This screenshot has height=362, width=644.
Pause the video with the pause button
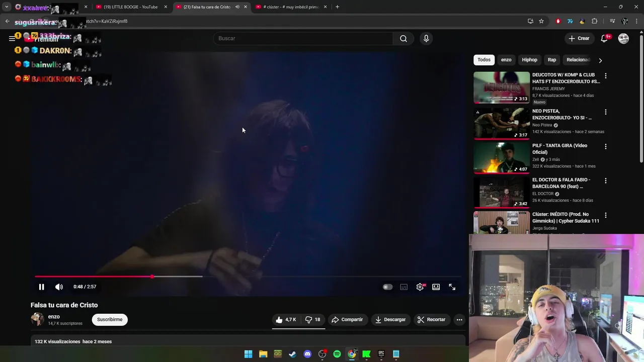(x=41, y=287)
